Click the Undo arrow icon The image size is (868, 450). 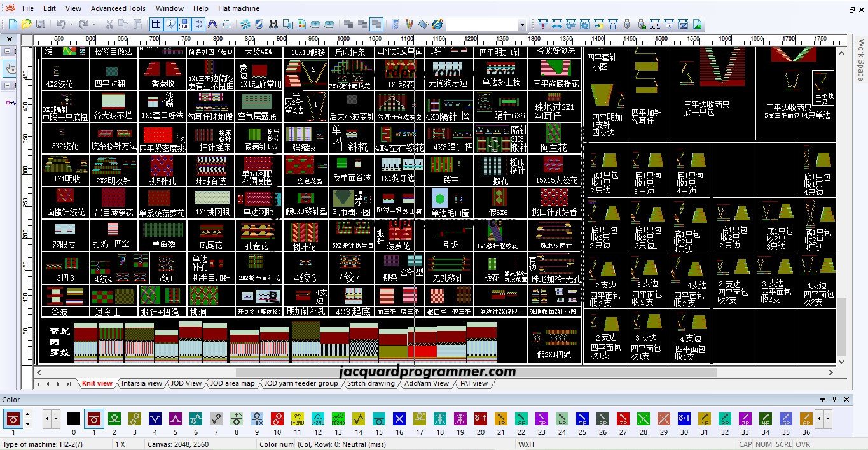coord(60,24)
